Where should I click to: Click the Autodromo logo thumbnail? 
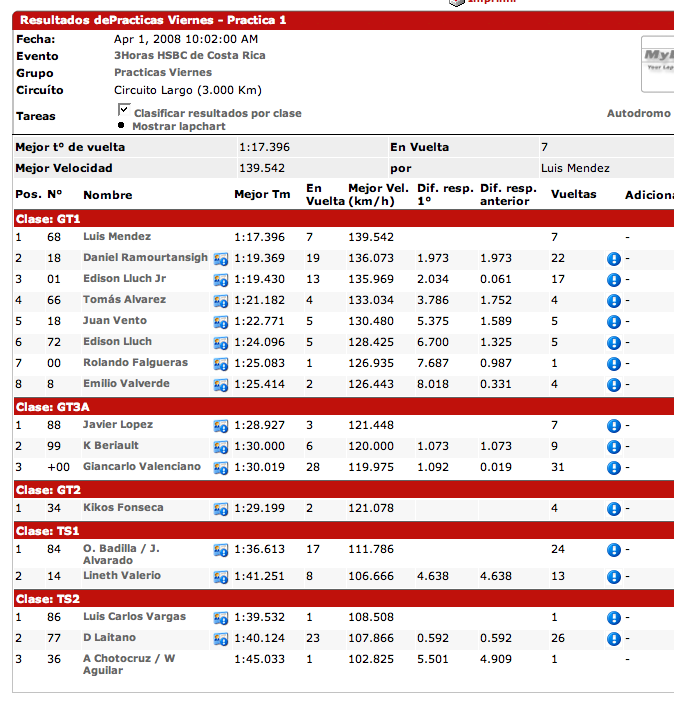click(656, 63)
